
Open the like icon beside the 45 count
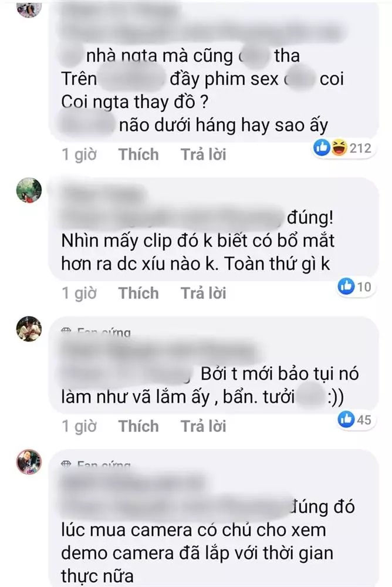click(346, 420)
